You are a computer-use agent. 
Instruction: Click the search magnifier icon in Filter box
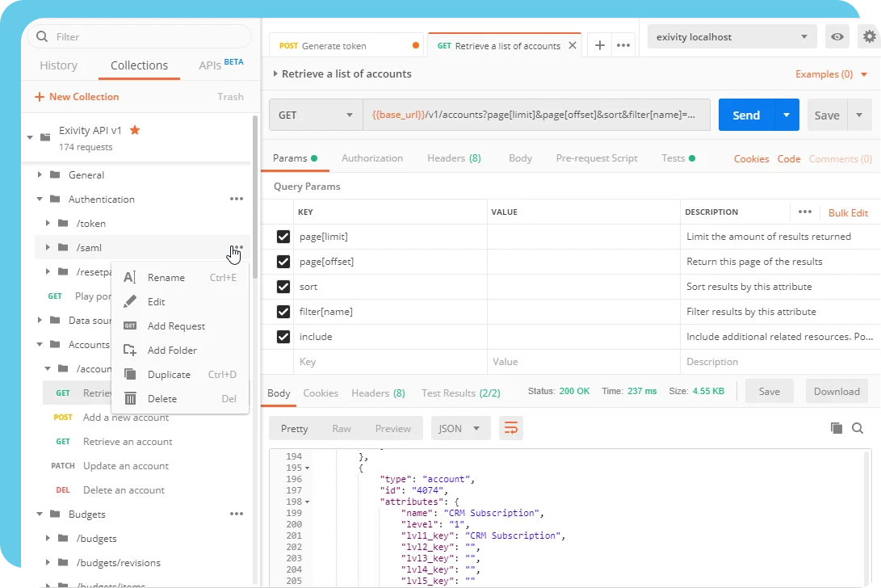[42, 36]
